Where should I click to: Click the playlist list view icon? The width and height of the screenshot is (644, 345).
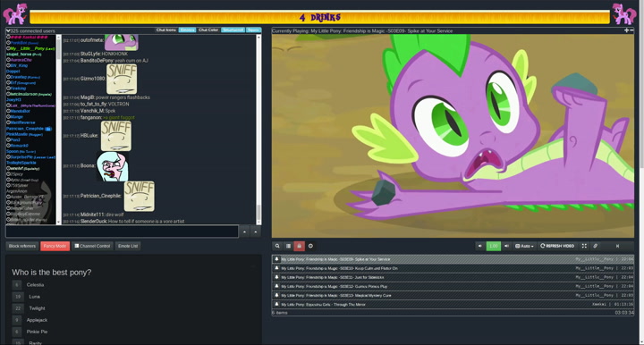tap(288, 246)
